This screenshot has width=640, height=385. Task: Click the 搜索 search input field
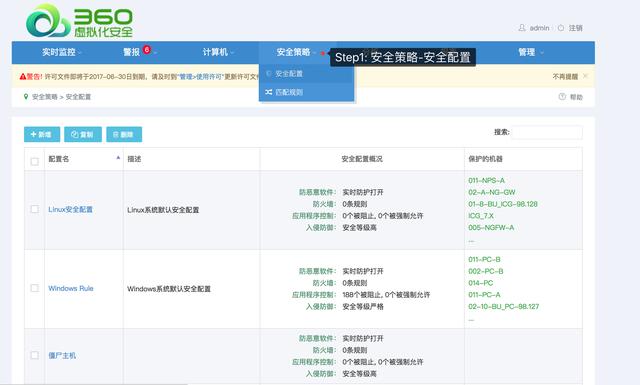[x=547, y=132]
